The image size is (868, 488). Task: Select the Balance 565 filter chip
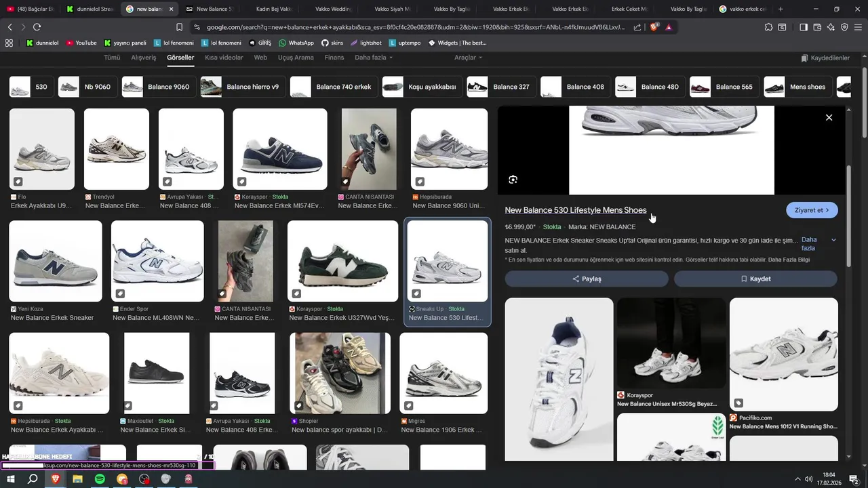(724, 87)
